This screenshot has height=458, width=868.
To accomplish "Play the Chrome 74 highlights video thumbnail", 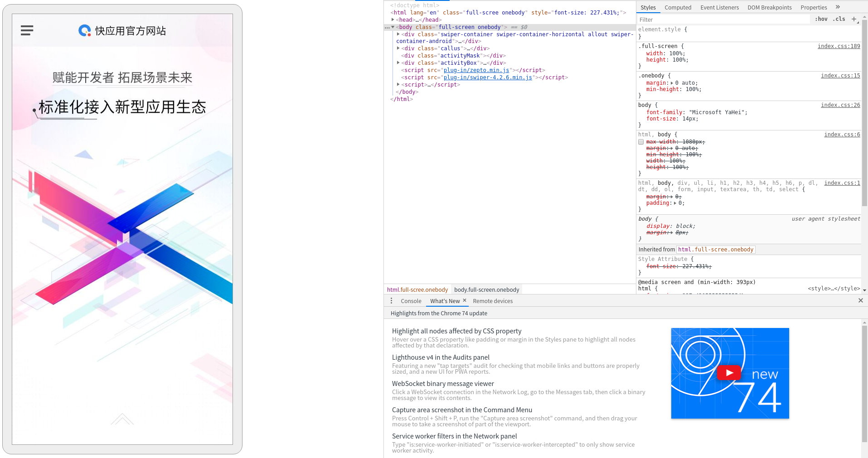I will 729,372.
